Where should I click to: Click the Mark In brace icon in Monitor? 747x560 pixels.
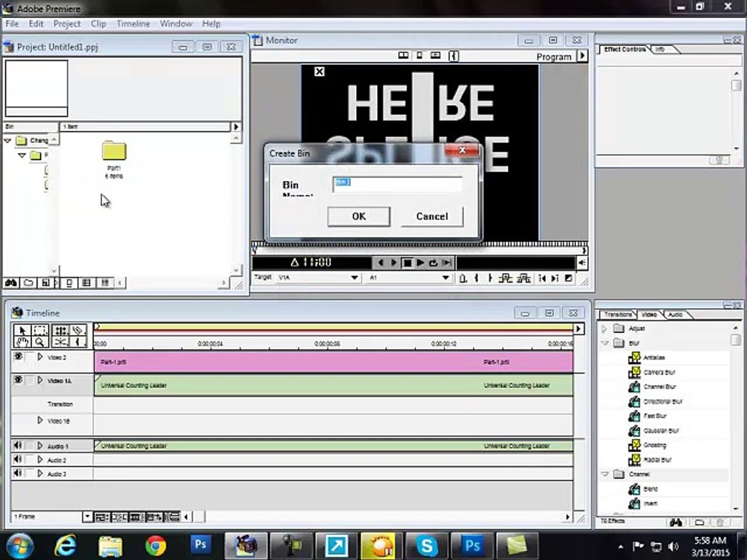click(476, 278)
